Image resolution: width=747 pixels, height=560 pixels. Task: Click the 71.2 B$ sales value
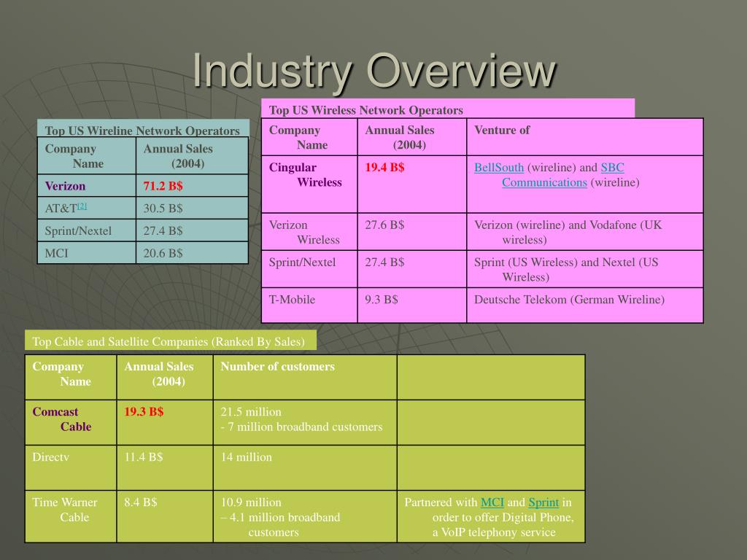point(163,186)
